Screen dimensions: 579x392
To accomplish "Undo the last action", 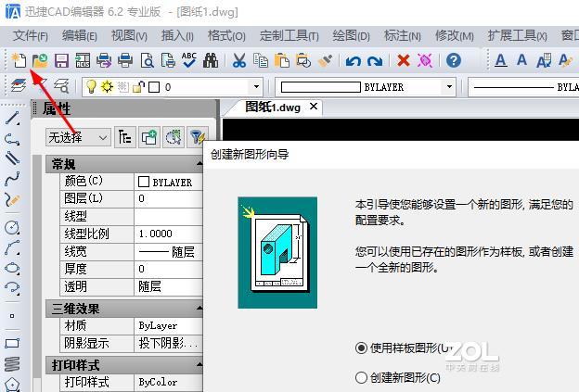I will (353, 60).
